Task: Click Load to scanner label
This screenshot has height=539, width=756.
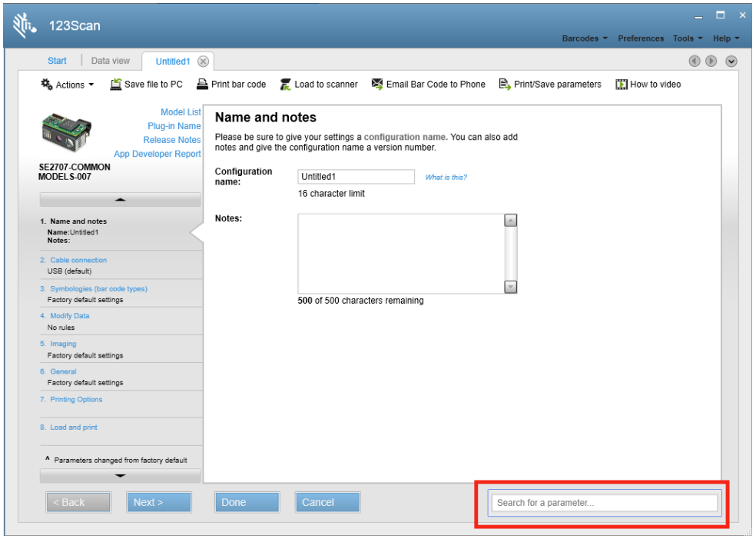Action: [327, 85]
